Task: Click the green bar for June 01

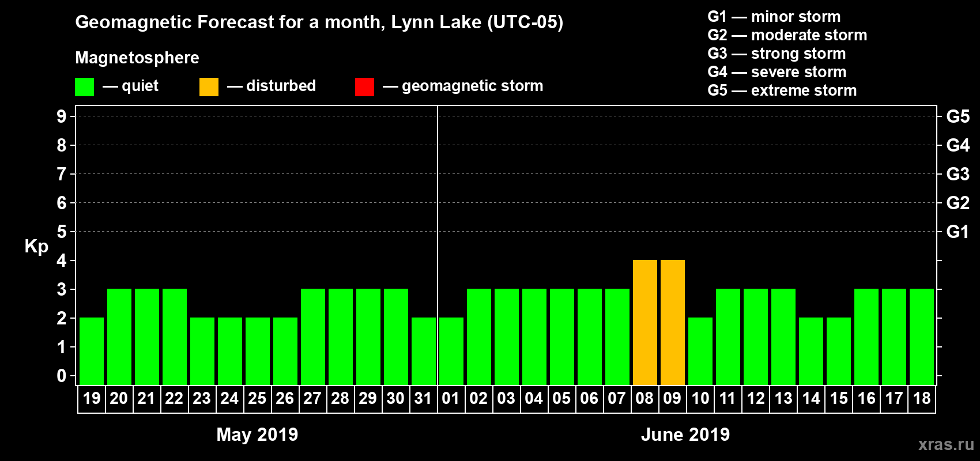Action: click(451, 351)
